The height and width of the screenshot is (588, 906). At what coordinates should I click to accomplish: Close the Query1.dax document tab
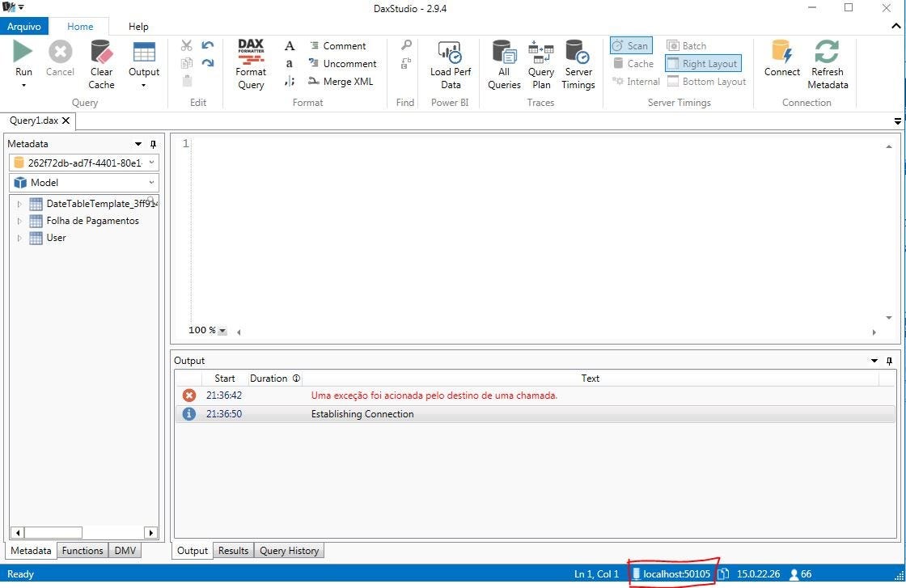66,121
